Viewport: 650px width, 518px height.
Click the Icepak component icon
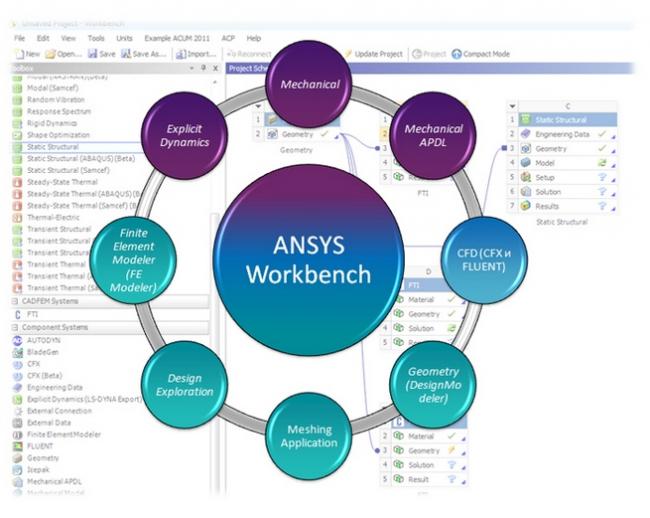coord(17,470)
